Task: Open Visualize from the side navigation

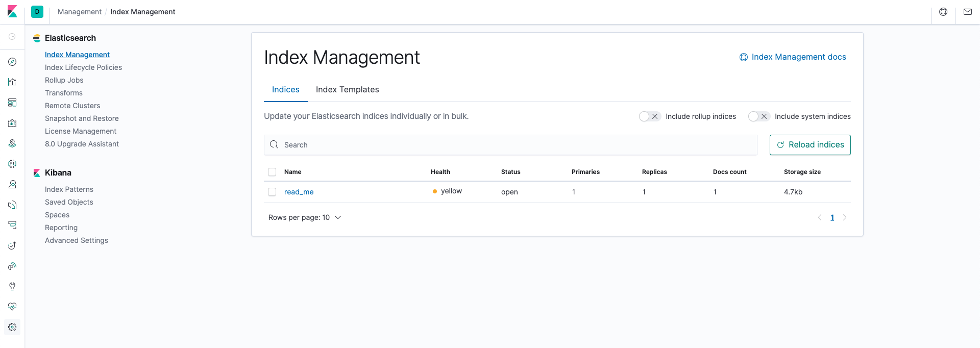Action: (12, 82)
